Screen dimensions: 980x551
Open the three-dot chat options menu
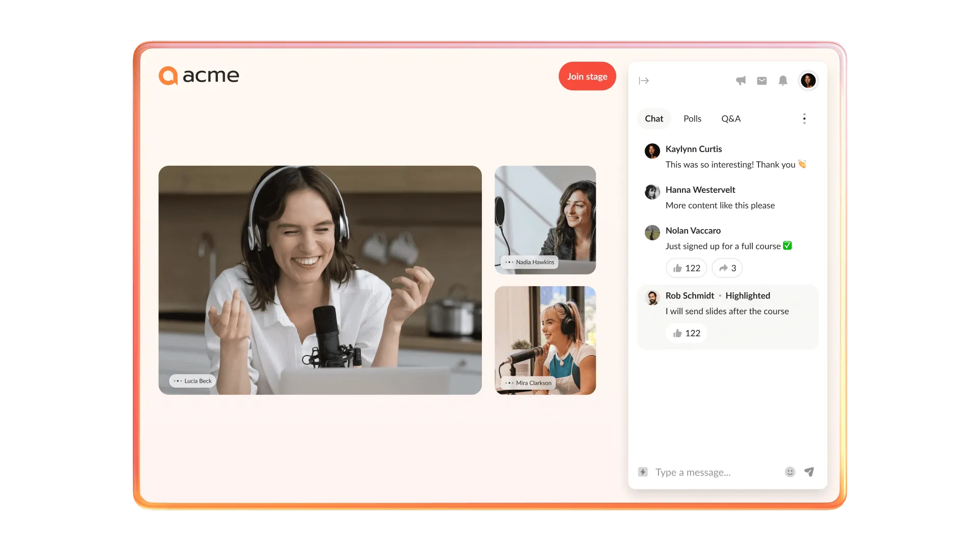804,118
